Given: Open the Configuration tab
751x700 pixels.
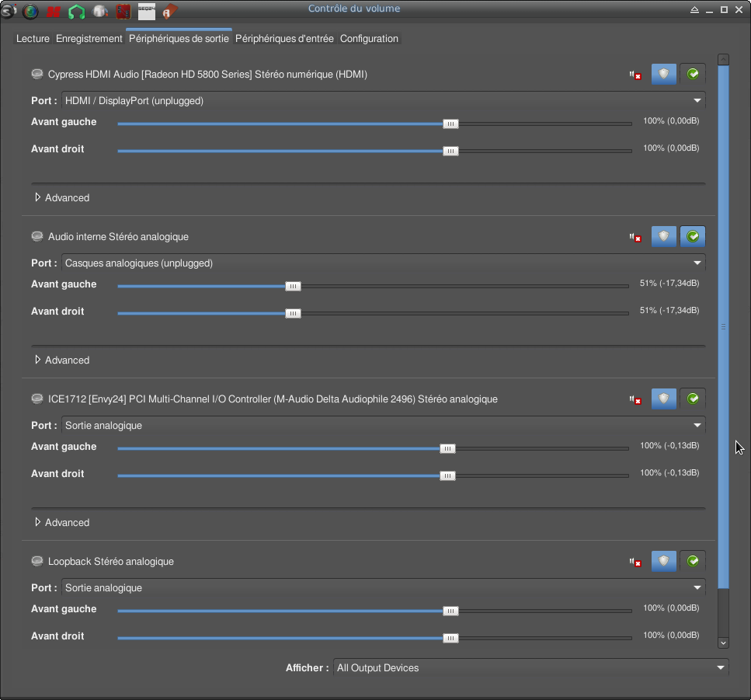Looking at the screenshot, I should [x=369, y=39].
